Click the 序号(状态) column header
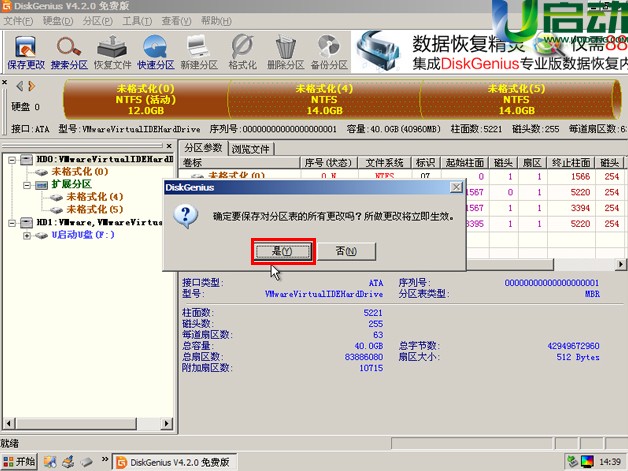The height and width of the screenshot is (471, 628). (328, 163)
